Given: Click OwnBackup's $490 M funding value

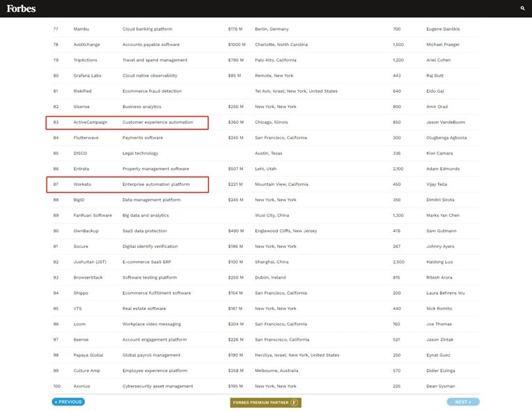Looking at the screenshot, I should coord(236,231).
